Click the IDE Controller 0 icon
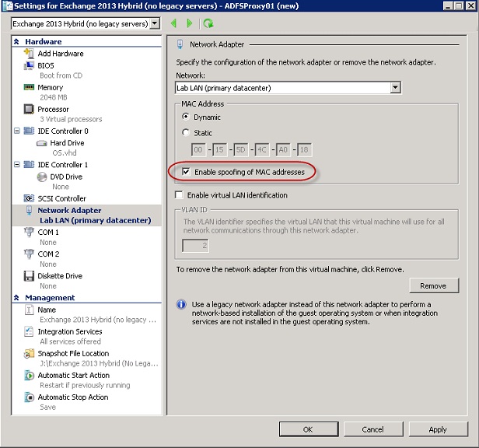Image resolution: width=479 pixels, height=448 pixels. [29, 131]
